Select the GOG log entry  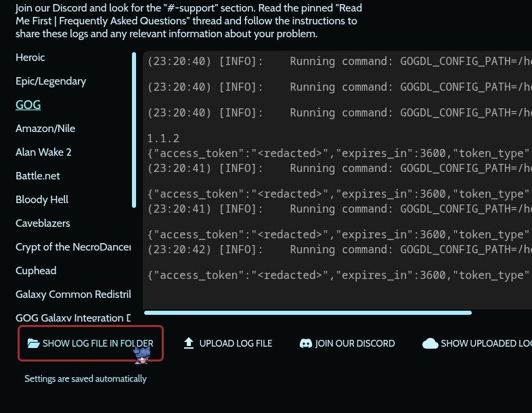[28, 105]
